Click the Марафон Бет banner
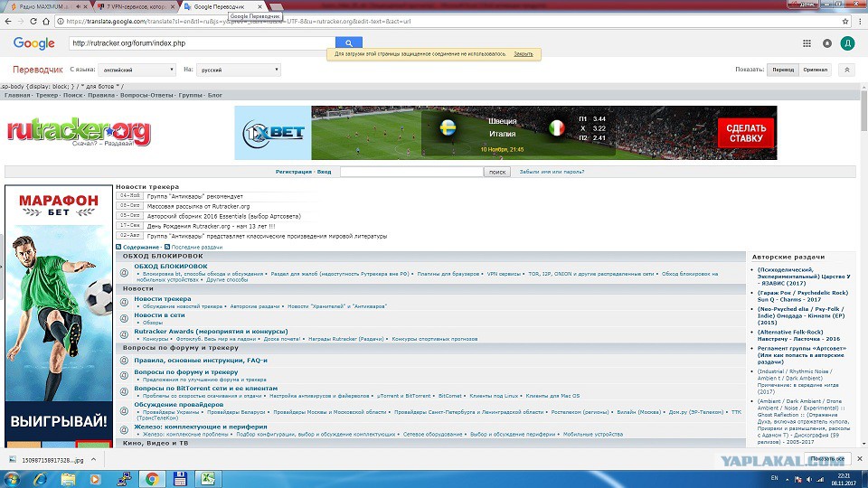Viewport: 868px width, 488px height. (59, 316)
